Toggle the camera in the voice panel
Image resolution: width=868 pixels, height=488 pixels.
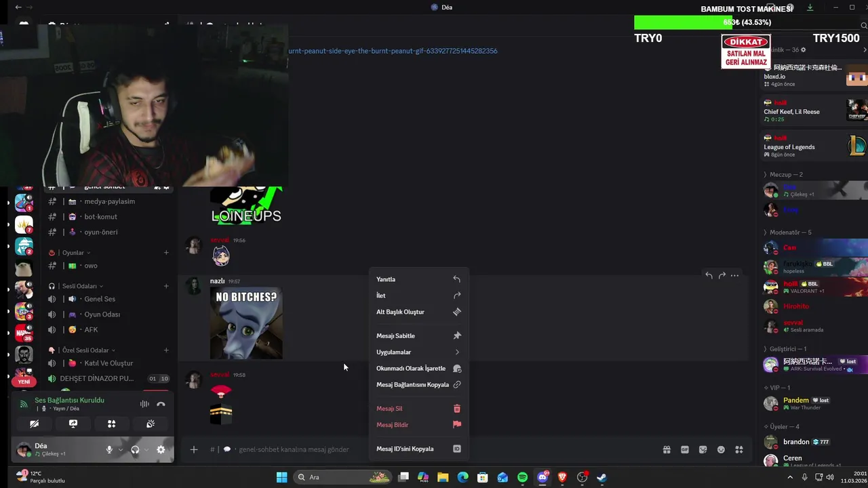tap(34, 424)
